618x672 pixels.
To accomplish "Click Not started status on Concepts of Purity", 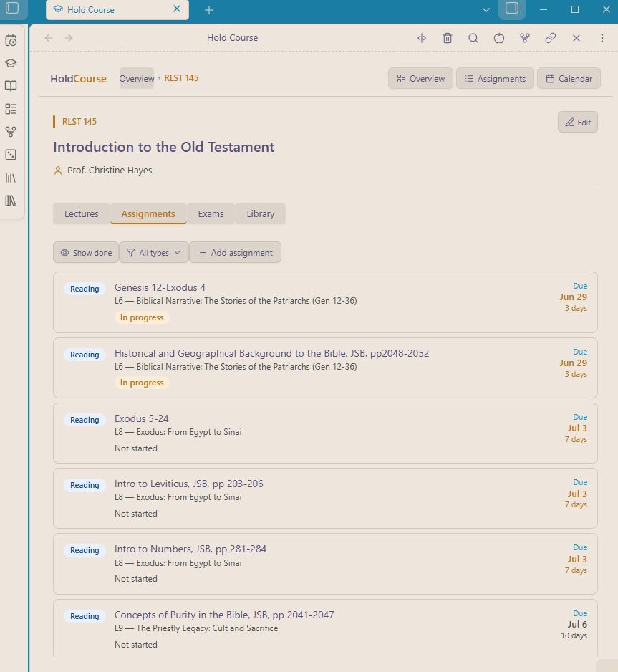I will (x=136, y=645).
